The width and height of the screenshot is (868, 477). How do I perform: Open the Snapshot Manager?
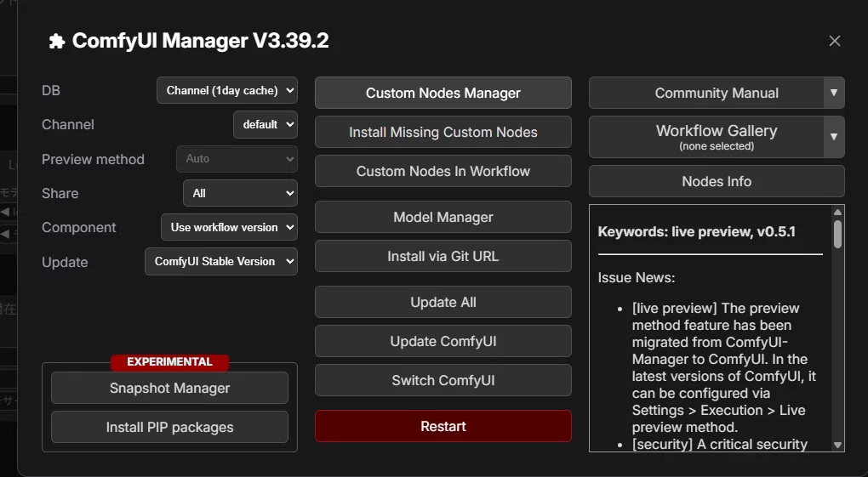[169, 388]
